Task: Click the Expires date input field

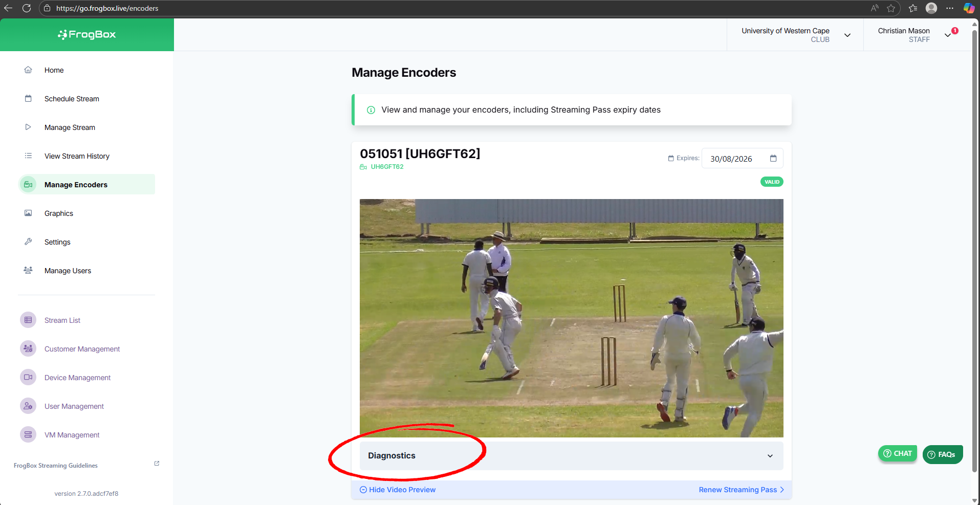Action: tap(742, 159)
